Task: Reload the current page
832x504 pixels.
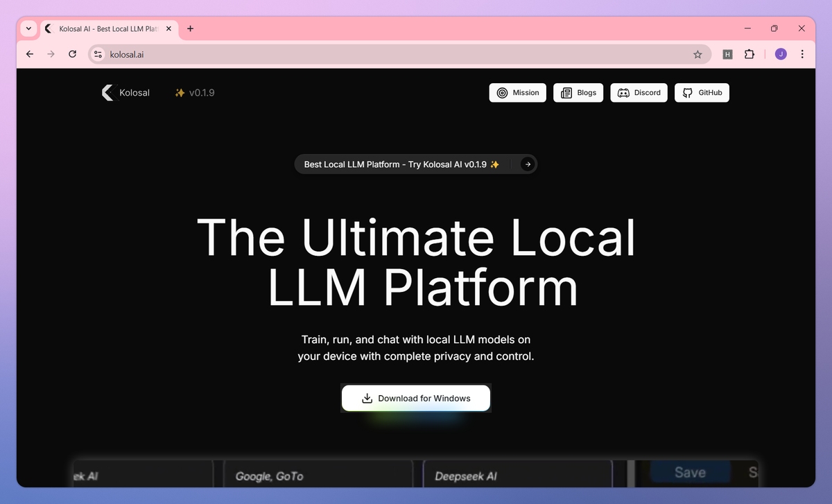Action: click(72, 54)
